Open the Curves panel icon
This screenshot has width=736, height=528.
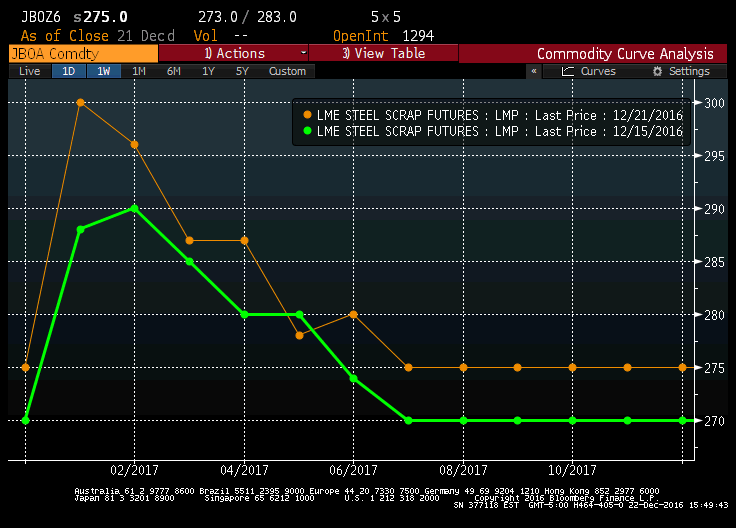(x=568, y=72)
